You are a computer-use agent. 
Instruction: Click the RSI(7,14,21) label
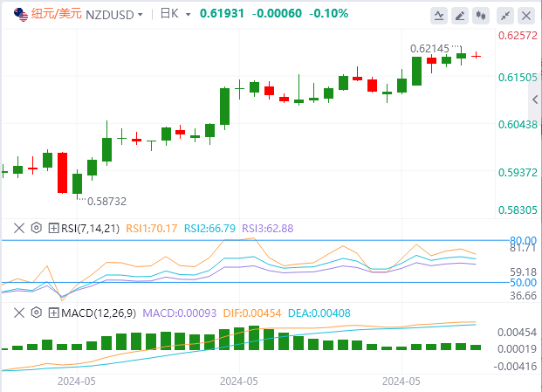click(90, 229)
